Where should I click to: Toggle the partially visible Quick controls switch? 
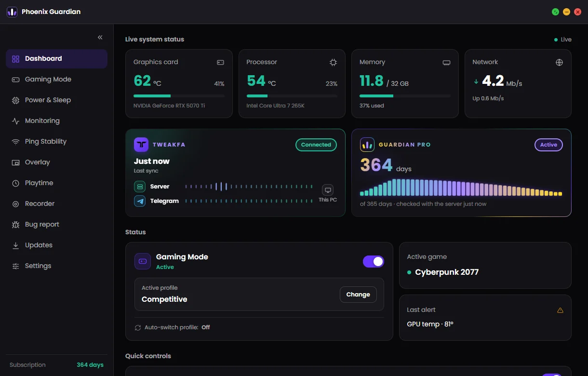tap(551, 375)
